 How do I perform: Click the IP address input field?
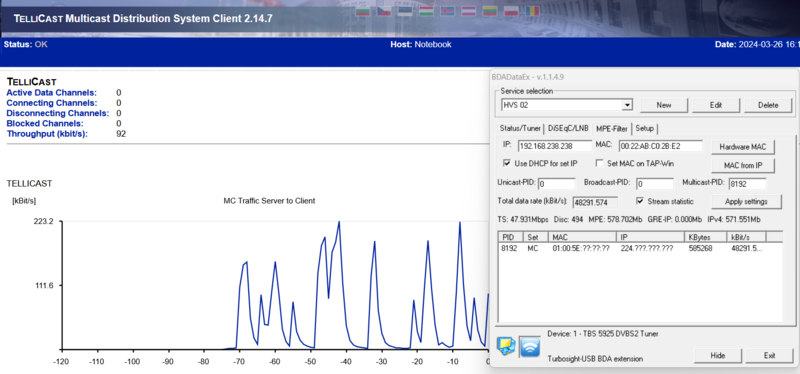pyautogui.click(x=555, y=146)
